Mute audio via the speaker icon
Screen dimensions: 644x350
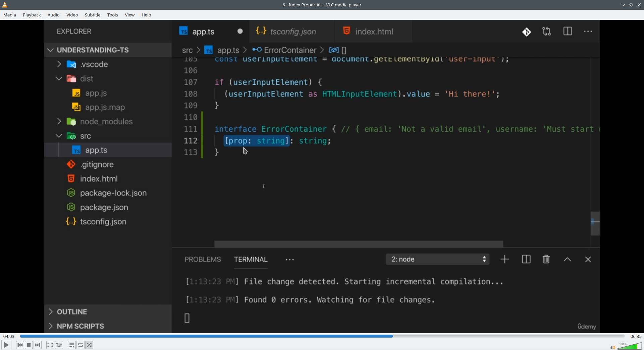coord(612,347)
